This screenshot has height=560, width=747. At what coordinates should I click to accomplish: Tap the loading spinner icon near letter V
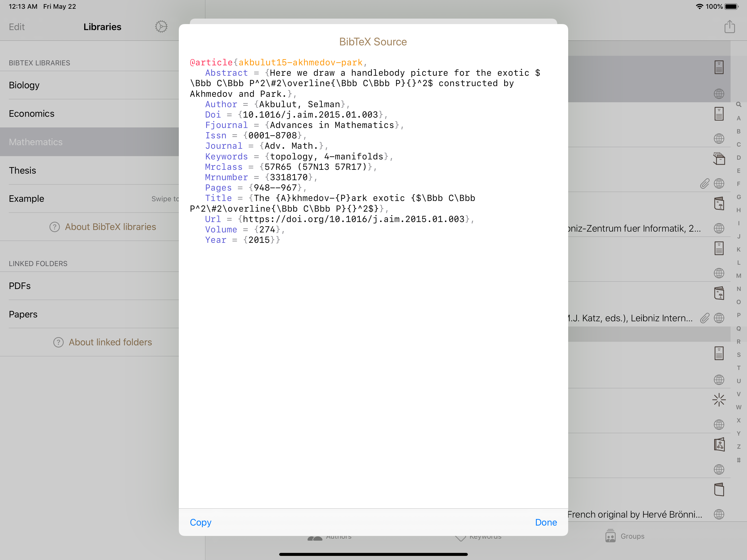[x=719, y=400]
